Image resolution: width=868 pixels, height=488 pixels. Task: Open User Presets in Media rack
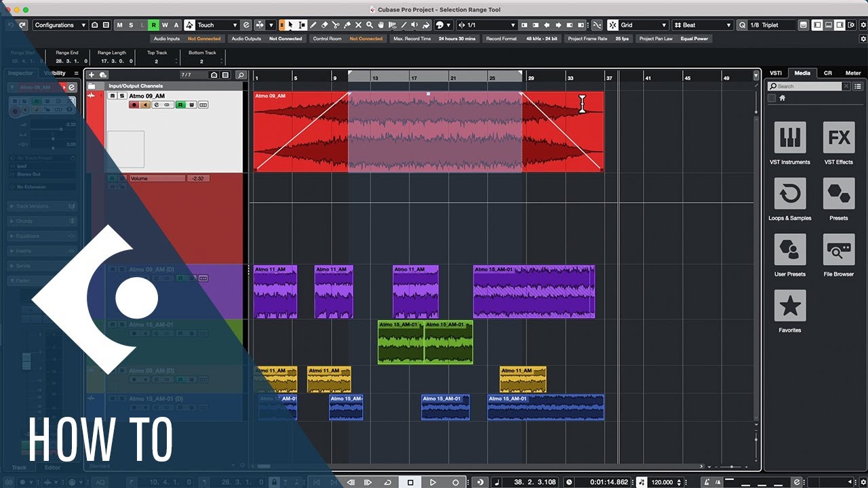click(x=790, y=250)
